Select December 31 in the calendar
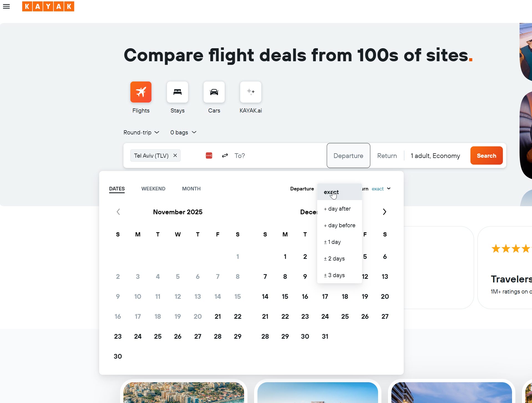532x403 pixels. [325, 336]
